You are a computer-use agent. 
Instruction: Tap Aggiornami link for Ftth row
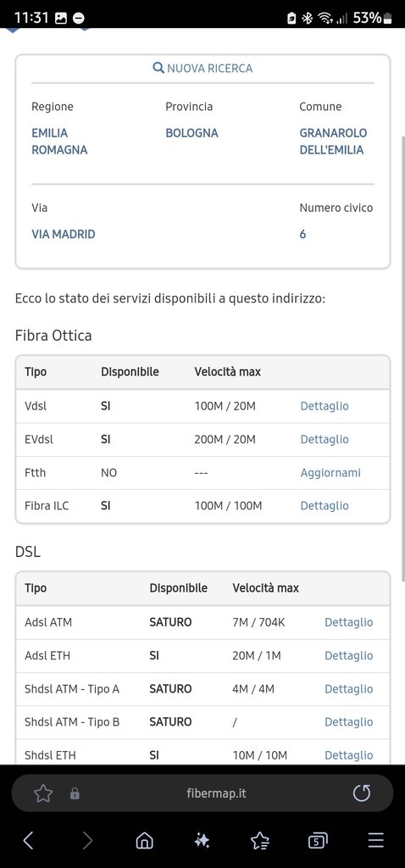[x=330, y=472]
